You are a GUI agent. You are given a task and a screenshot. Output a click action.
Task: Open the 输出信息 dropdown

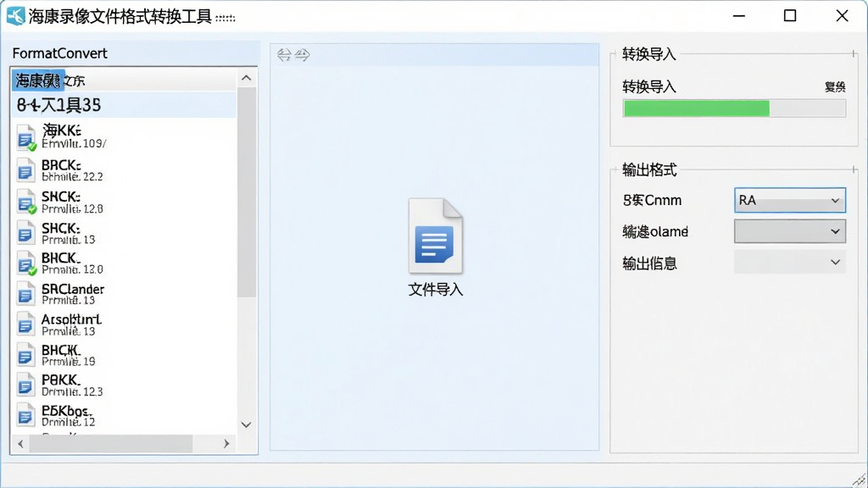(x=790, y=263)
